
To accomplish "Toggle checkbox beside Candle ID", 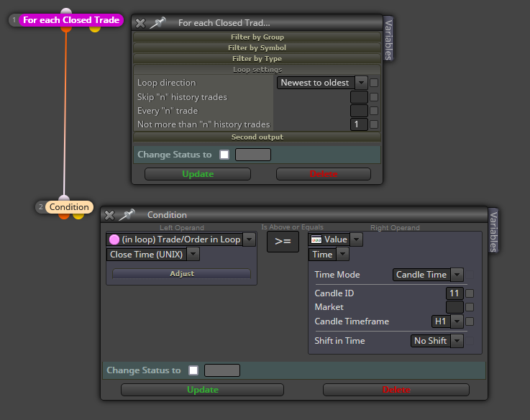I will [470, 293].
